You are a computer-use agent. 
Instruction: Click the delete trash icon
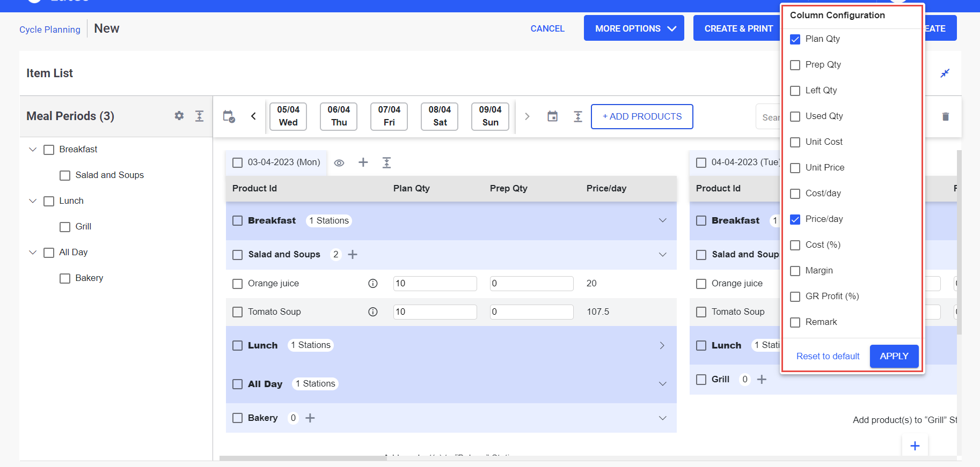[946, 116]
